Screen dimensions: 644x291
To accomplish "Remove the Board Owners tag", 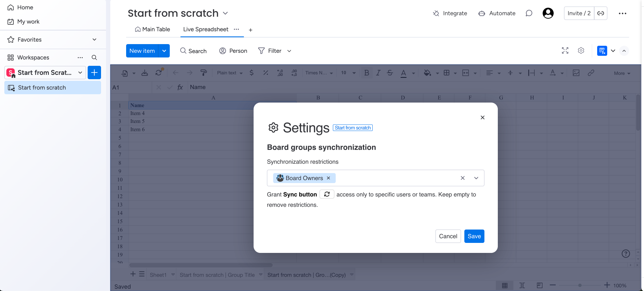I will (x=329, y=178).
